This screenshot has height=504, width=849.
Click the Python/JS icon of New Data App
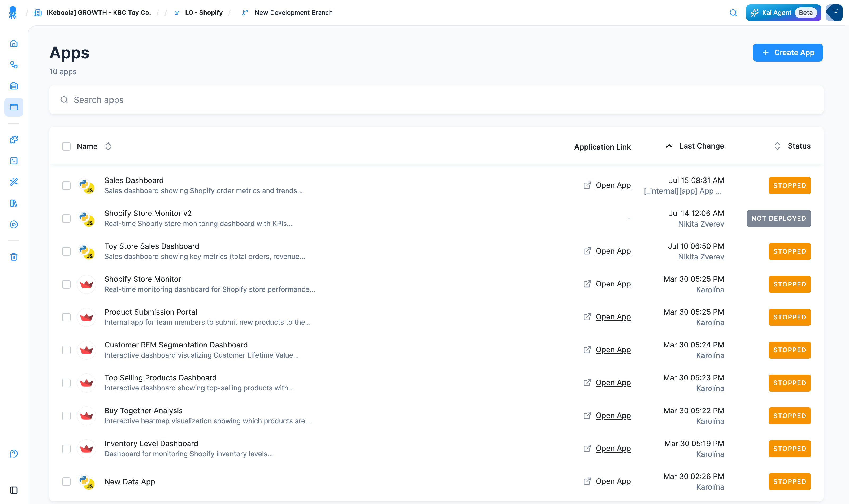pyautogui.click(x=86, y=481)
